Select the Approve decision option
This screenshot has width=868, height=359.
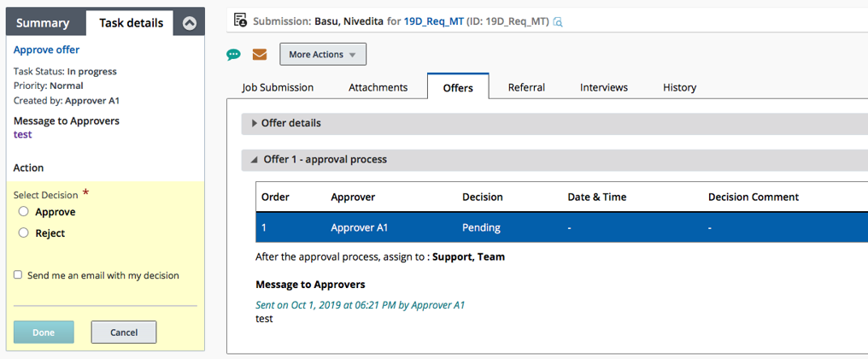pos(24,212)
